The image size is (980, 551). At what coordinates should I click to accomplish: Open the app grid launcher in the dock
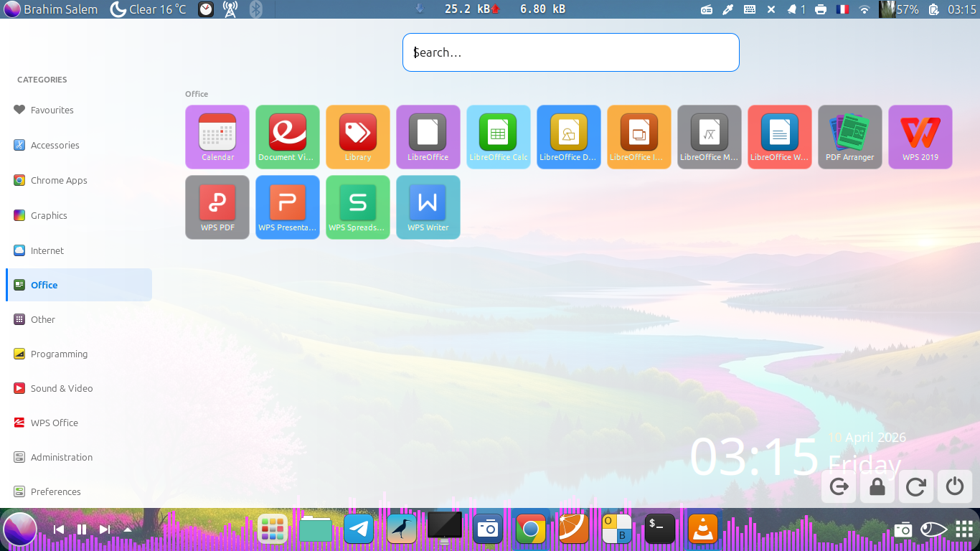pyautogui.click(x=273, y=529)
